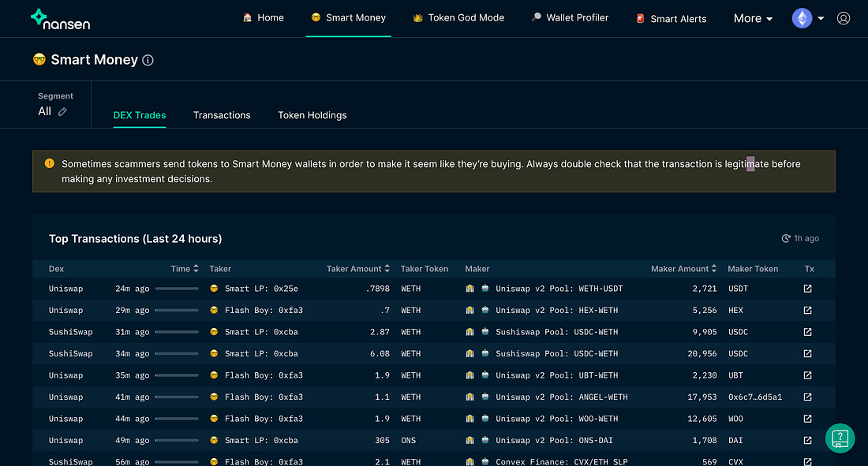Click the Smart Money info icon
Image resolution: width=868 pixels, height=466 pixels.
coord(148,61)
